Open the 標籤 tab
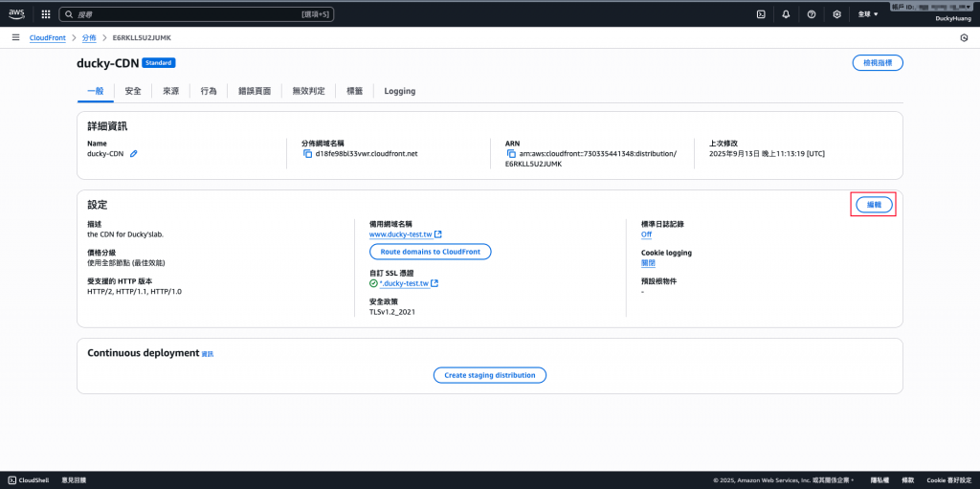This screenshot has height=489, width=980. coord(354,91)
